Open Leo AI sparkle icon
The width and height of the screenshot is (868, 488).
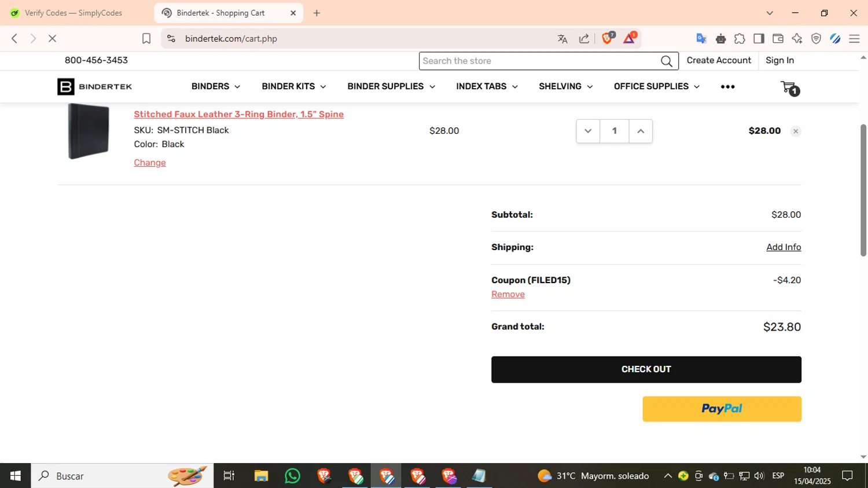pos(797,39)
